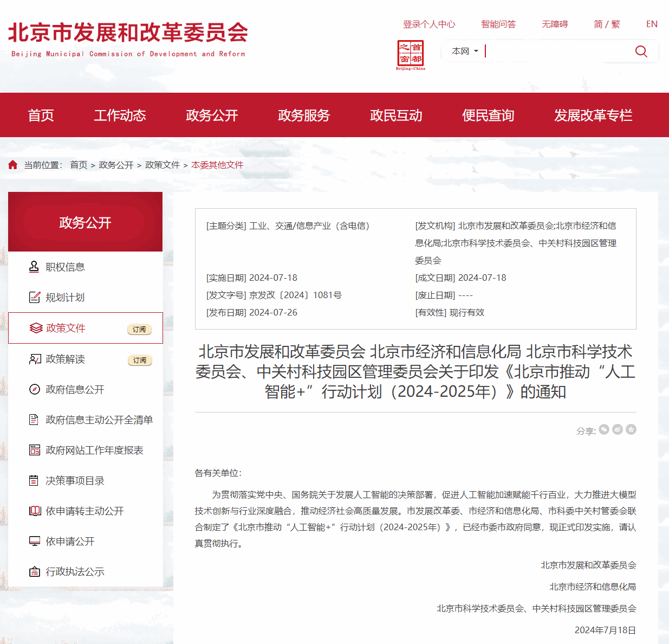The width and height of the screenshot is (669, 644).
Task: Toggle 订阅 subscription for 政策解读
Action: coord(139,360)
